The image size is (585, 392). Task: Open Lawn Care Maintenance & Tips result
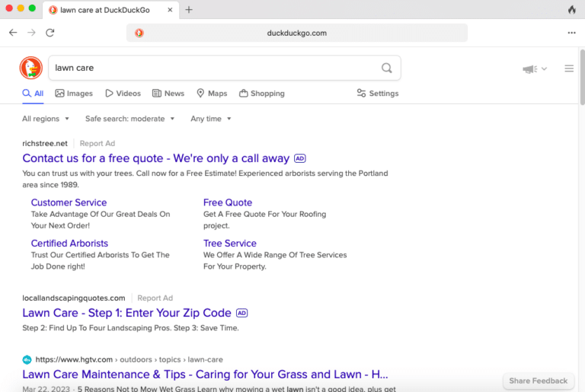coord(205,374)
